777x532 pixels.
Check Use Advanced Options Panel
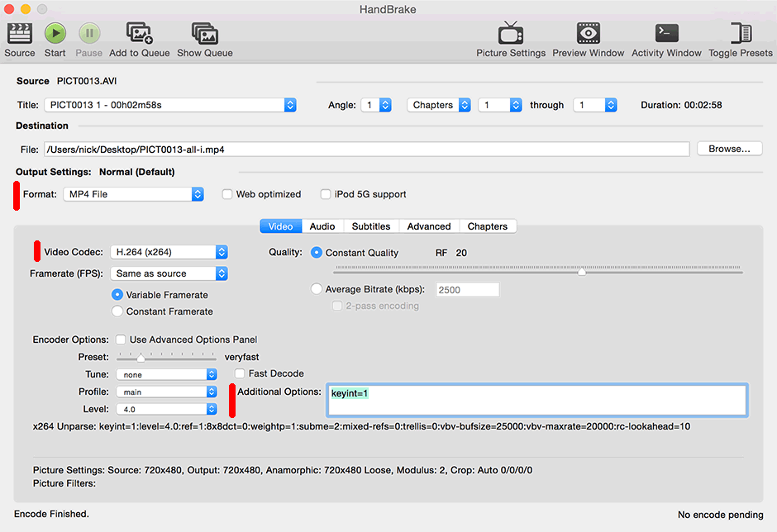[121, 340]
